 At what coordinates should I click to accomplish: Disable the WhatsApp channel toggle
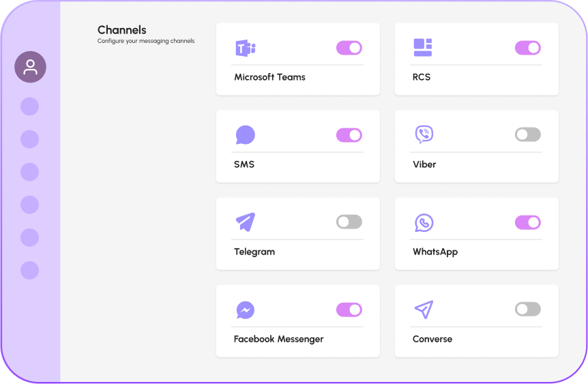pos(527,222)
